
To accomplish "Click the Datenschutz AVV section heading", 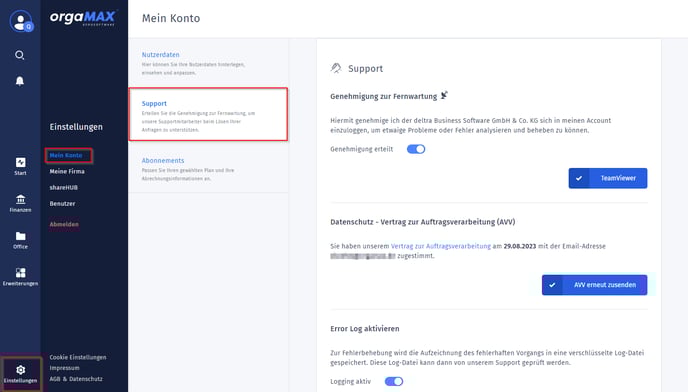I will pos(423,222).
